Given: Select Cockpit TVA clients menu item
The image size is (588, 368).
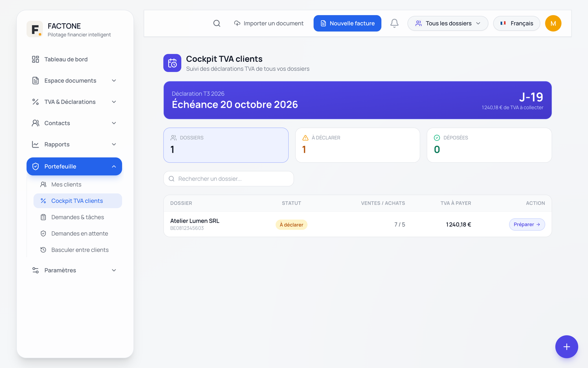Looking at the screenshot, I should [78, 201].
